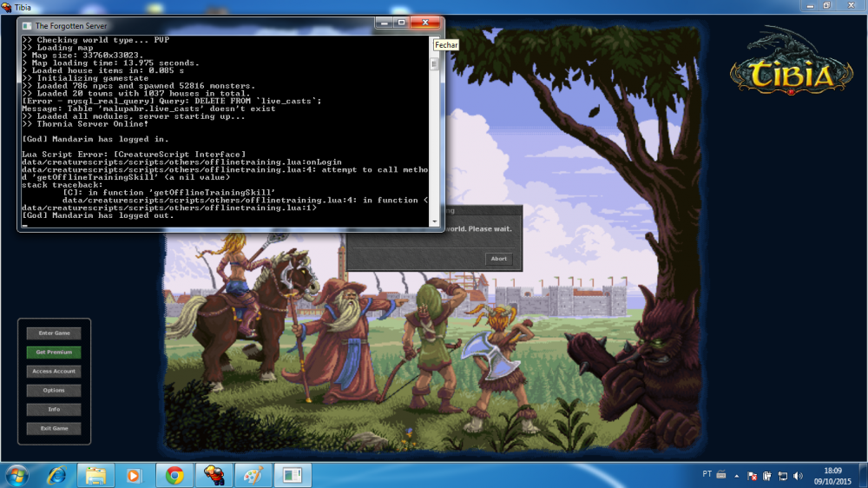This screenshot has width=868, height=488.
Task: Click the Tibia icon in the title bar
Action: point(7,7)
